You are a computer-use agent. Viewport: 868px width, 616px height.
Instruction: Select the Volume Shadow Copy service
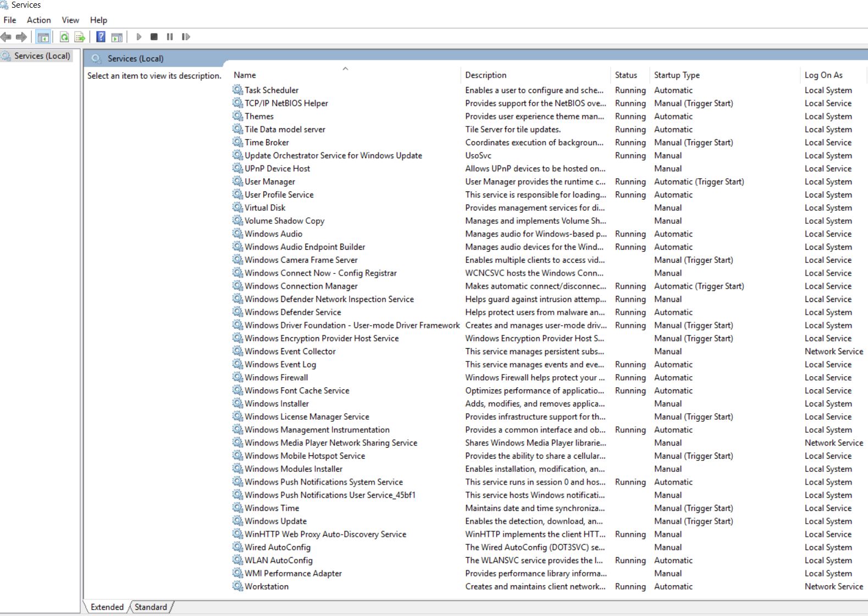[x=284, y=221]
